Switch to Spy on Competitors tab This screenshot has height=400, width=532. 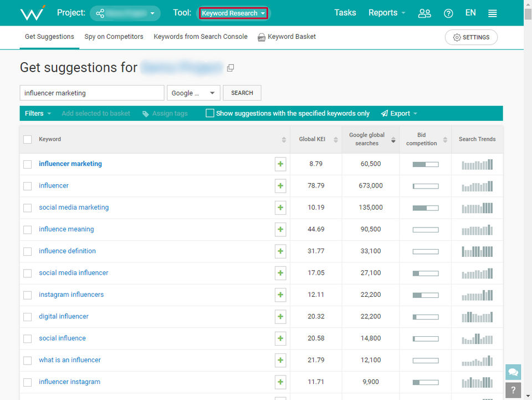tap(114, 37)
